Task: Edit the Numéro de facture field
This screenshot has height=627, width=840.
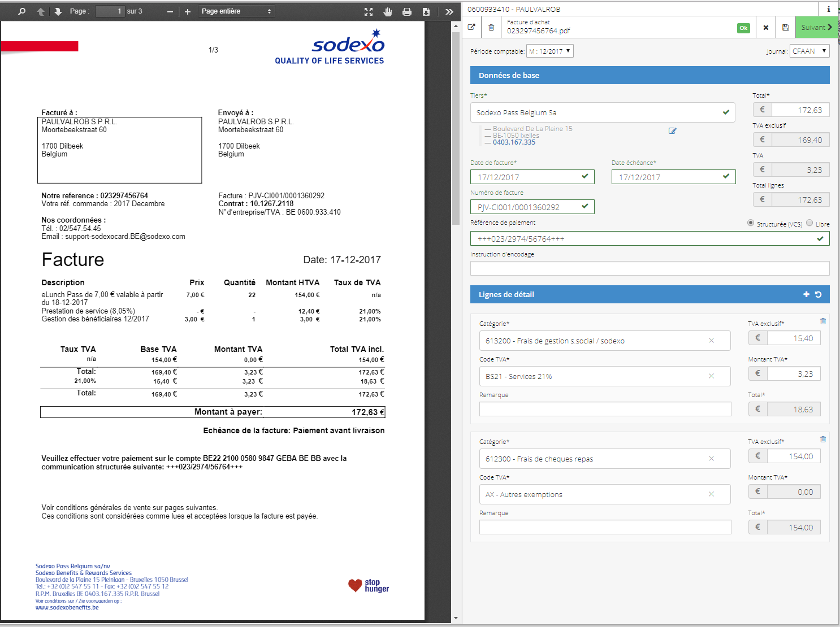Action: click(532, 207)
